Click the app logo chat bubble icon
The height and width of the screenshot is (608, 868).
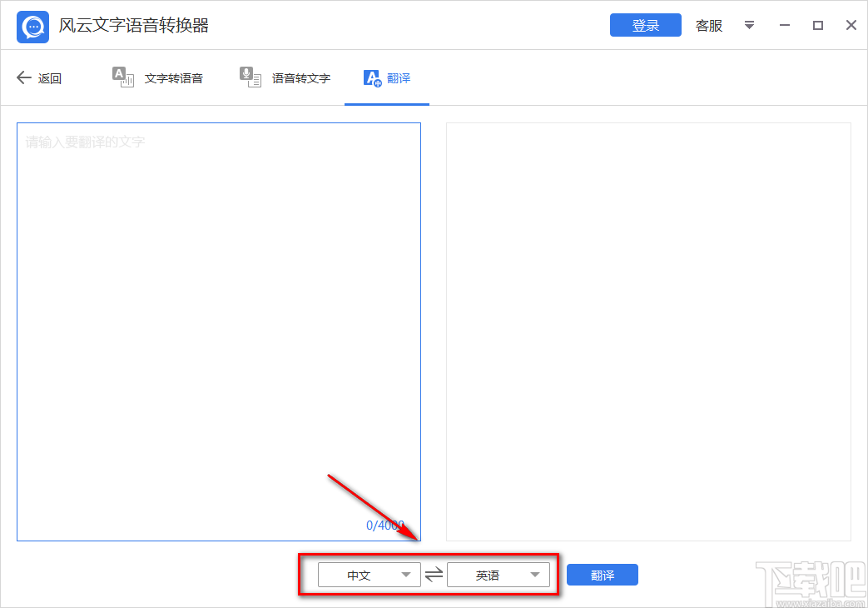click(x=32, y=27)
